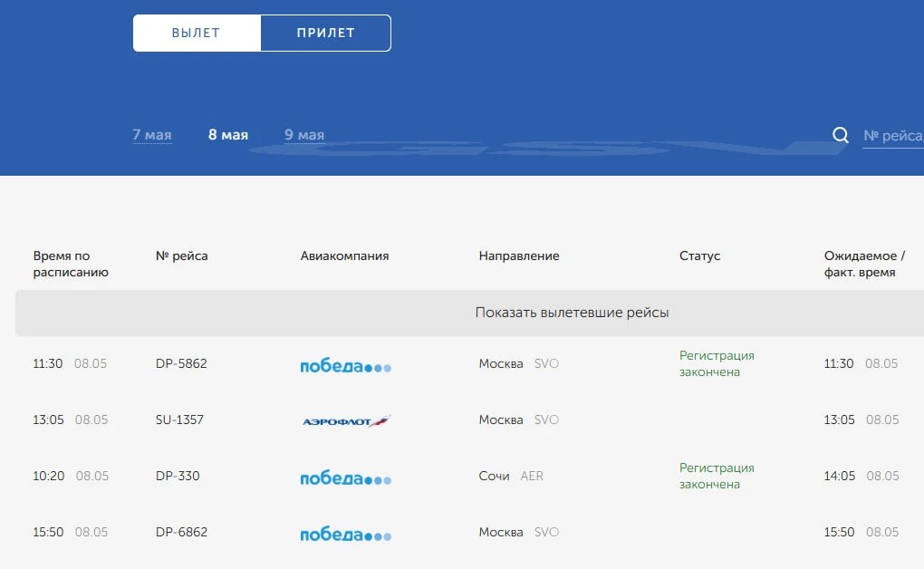Switch to the ВЫЛЕТ departures tab

(197, 33)
